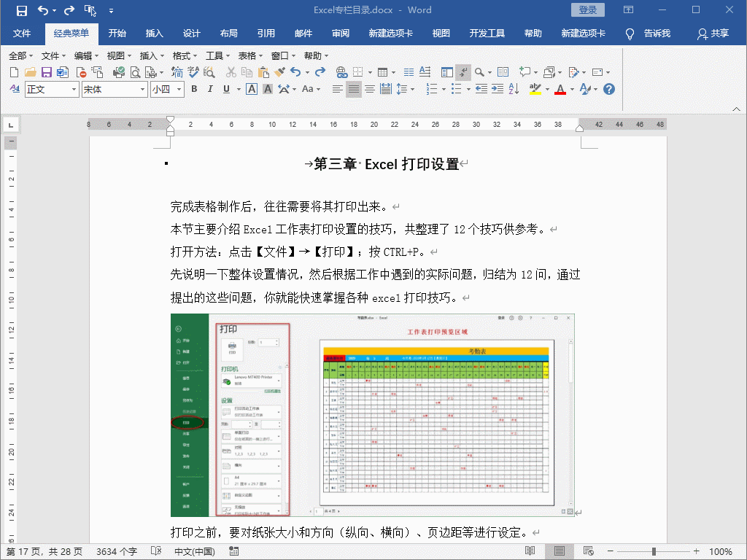Apply the red font color
747x560 pixels.
(x=560, y=89)
